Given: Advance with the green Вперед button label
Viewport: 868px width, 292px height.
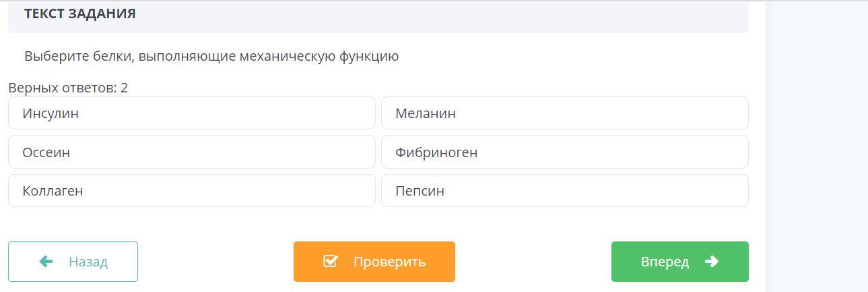Looking at the screenshot, I should click(x=665, y=262).
